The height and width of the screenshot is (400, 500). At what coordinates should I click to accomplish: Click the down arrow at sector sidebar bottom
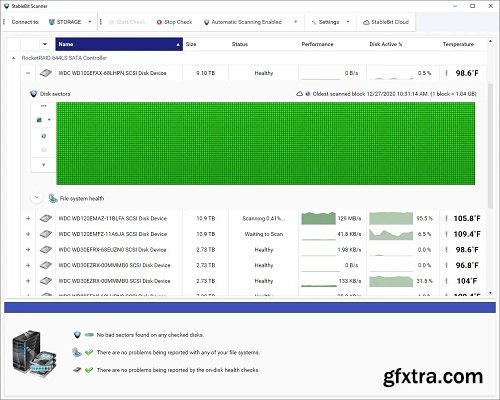(44, 165)
